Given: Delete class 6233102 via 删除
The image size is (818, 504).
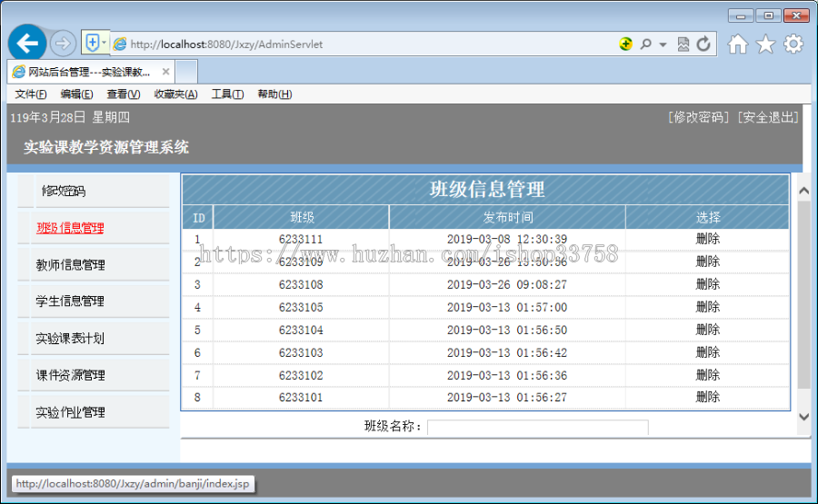Looking at the screenshot, I should coord(708,375).
